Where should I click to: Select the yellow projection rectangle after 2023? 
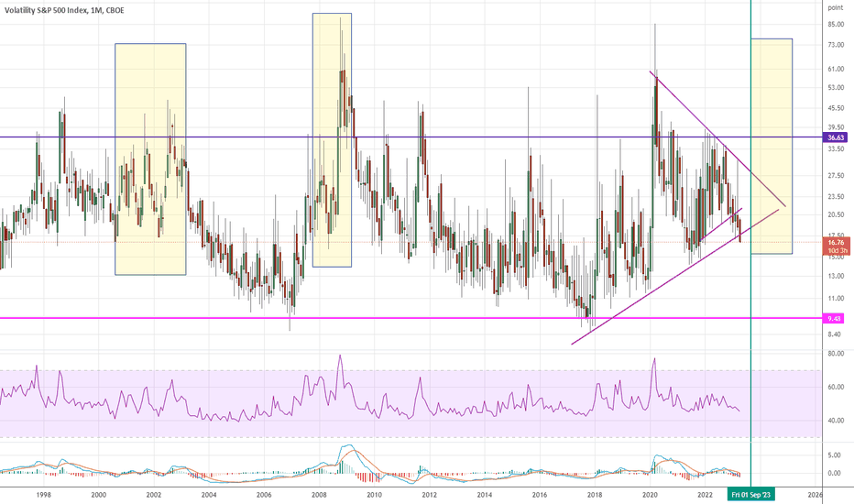[x=772, y=146]
